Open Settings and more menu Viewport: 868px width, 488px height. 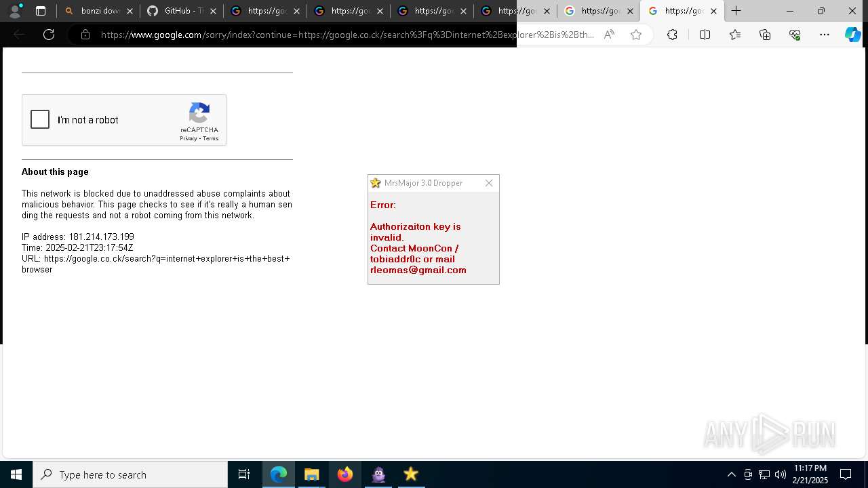click(x=825, y=35)
